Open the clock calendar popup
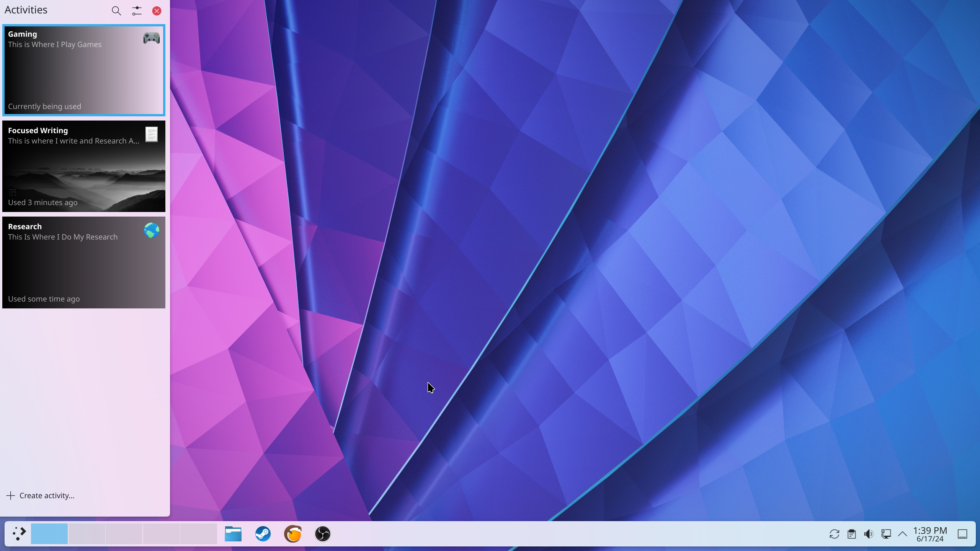 tap(930, 533)
